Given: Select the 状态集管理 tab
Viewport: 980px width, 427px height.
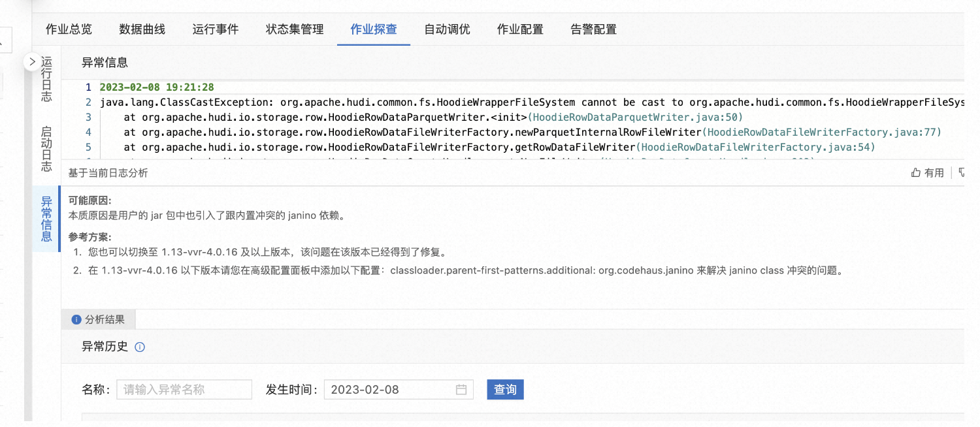Looking at the screenshot, I should click(x=295, y=29).
